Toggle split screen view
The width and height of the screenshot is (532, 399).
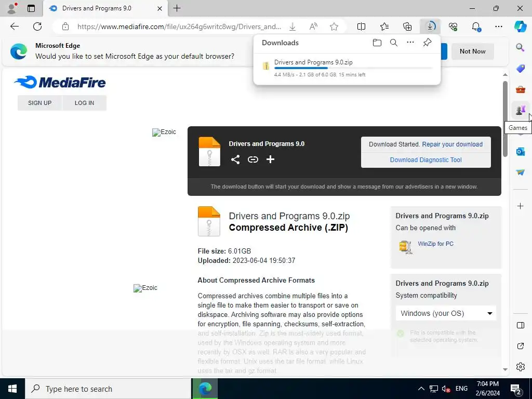[x=362, y=26]
